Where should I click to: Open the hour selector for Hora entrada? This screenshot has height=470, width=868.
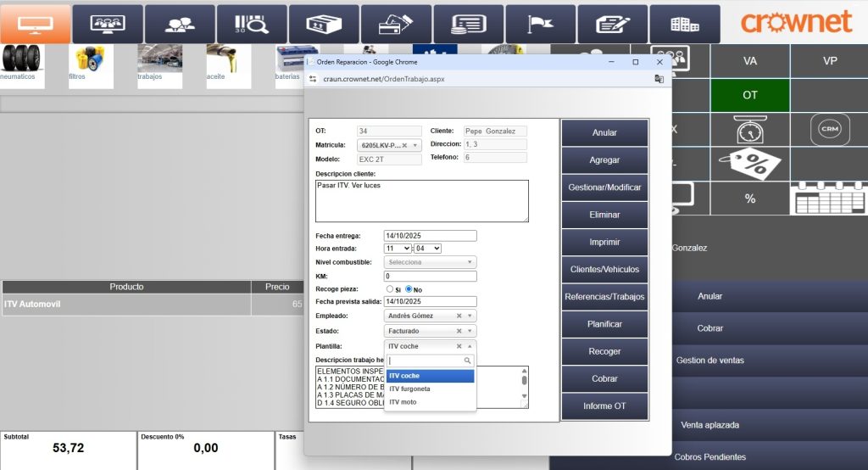coord(397,249)
